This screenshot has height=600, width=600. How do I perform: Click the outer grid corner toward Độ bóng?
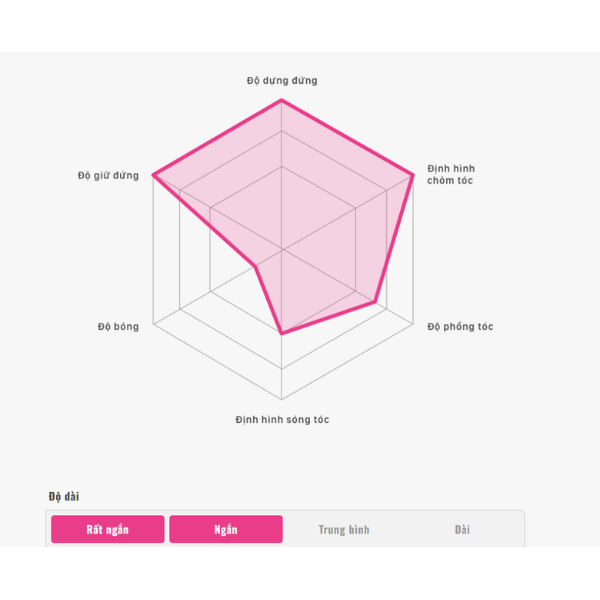(x=153, y=324)
